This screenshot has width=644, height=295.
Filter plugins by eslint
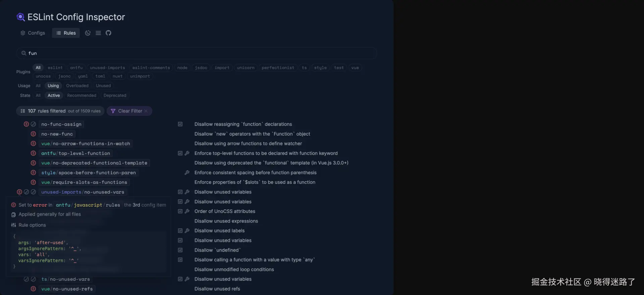click(x=55, y=68)
